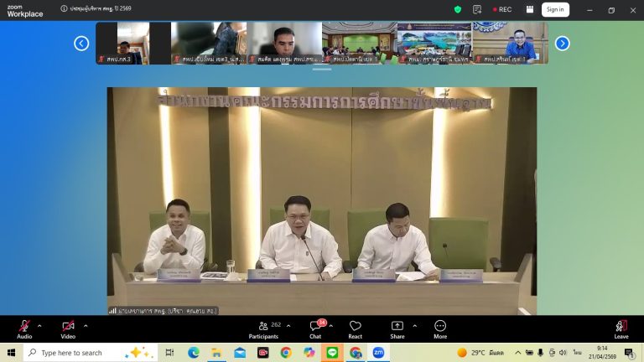The image size is (644, 362).
Task: Select the rightmost participant thumbnail in blue shirt
Action: pos(510,43)
